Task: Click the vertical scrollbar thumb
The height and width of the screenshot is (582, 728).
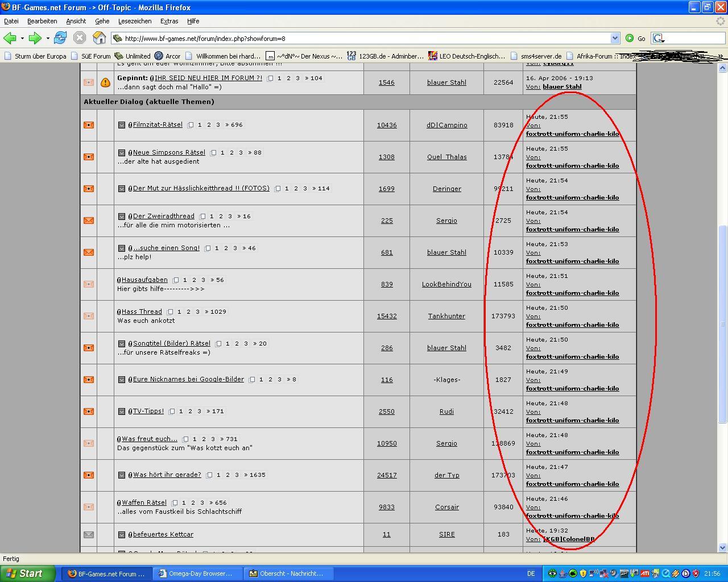Action: coord(723,324)
